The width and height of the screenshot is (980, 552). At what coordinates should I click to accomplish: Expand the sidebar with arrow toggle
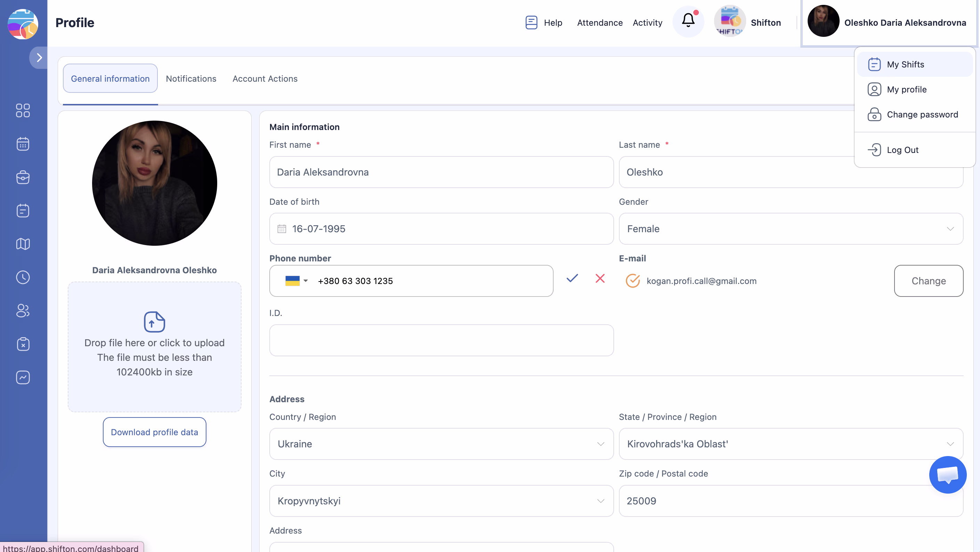pyautogui.click(x=39, y=57)
